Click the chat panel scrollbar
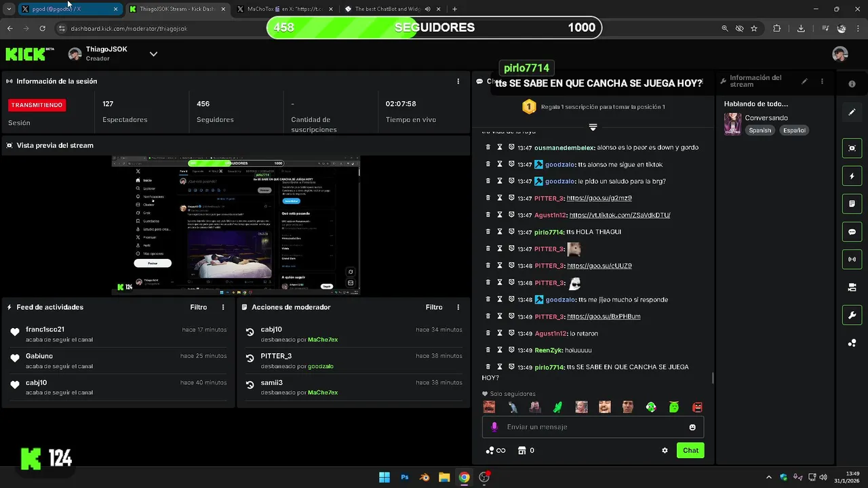Viewport: 868px width, 488px height. [712, 378]
